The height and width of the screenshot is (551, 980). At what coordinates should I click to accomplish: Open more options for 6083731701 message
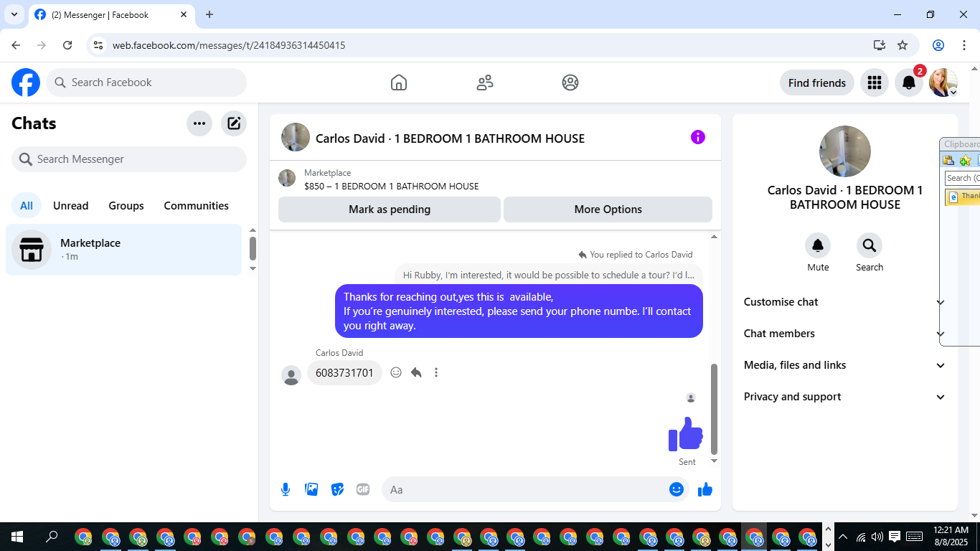coord(436,372)
